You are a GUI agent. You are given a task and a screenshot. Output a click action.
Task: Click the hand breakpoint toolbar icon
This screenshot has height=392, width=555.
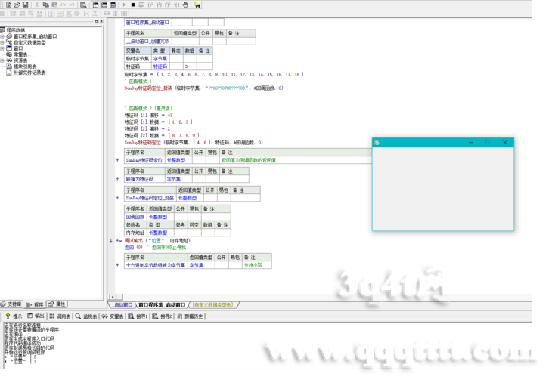(x=185, y=5)
